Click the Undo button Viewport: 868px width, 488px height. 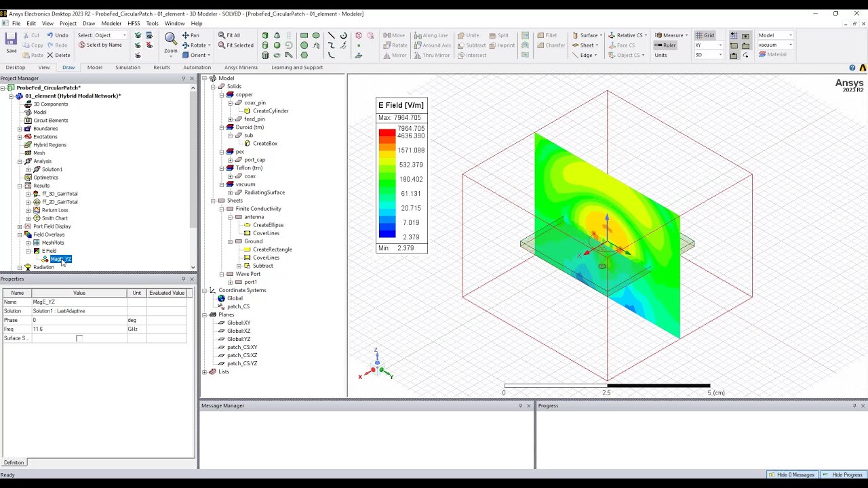pyautogui.click(x=57, y=35)
